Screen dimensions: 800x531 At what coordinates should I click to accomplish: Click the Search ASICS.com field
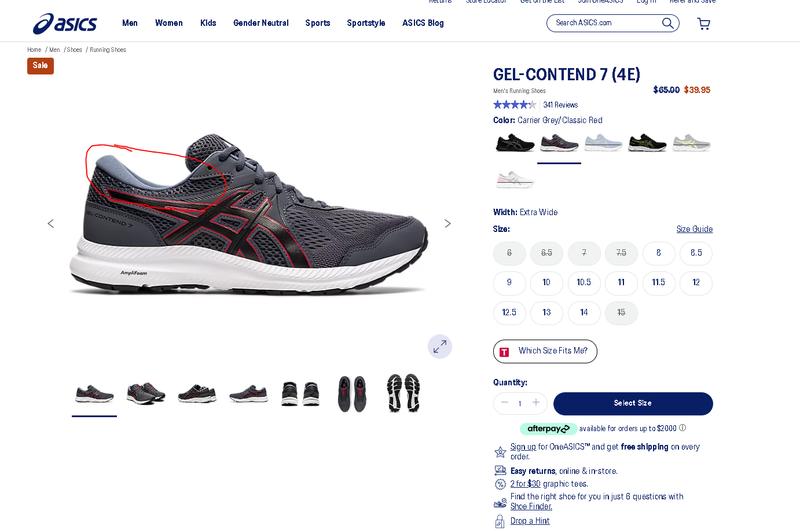click(x=607, y=23)
